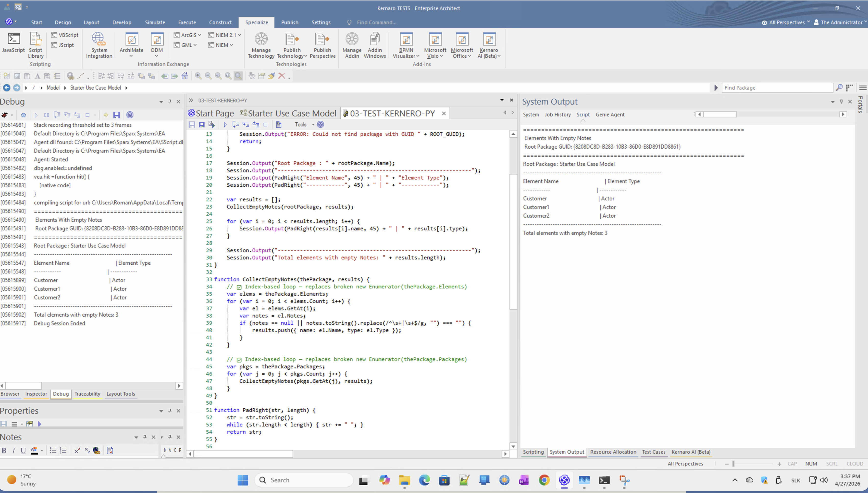Screen dimensions: 868x493
Task: Expand the Publish Technology dropdown
Action: click(306, 56)
